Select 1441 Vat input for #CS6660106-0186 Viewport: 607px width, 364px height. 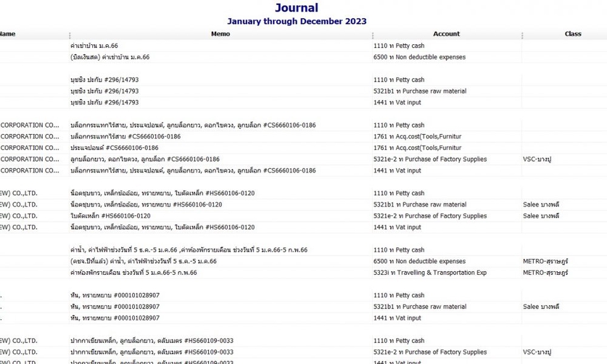click(x=397, y=171)
